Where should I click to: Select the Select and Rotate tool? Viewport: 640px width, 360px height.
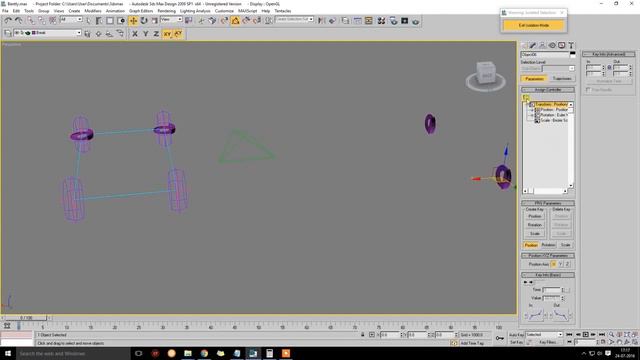click(x=144, y=20)
